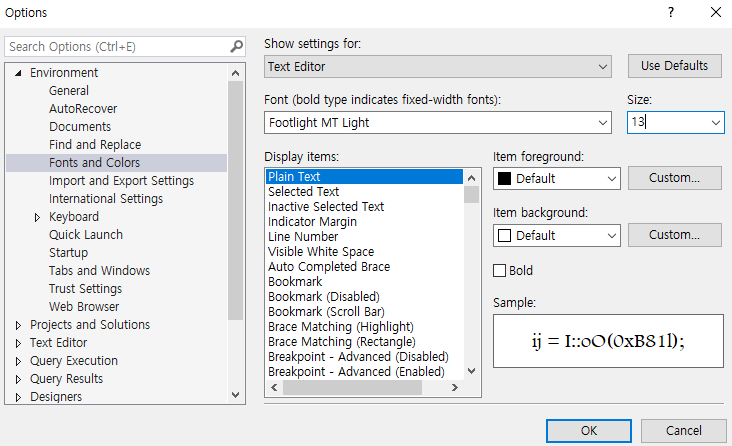Select Plain Text display item
Image resolution: width=732 pixels, height=446 pixels.
364,177
